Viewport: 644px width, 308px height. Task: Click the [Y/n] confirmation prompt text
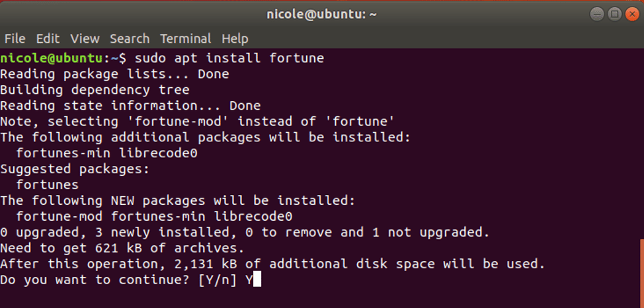tap(218, 280)
